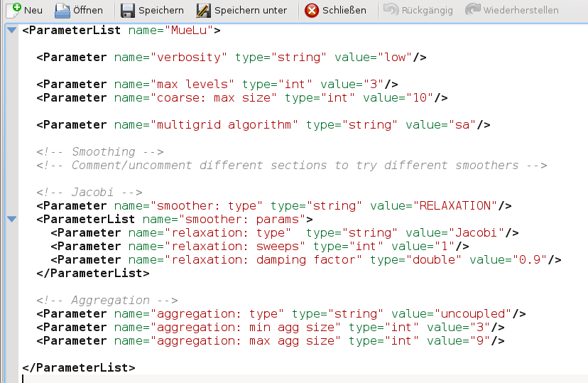Click the final closing </ParameterList> tag
The width and height of the screenshot is (588, 383).
(79, 368)
